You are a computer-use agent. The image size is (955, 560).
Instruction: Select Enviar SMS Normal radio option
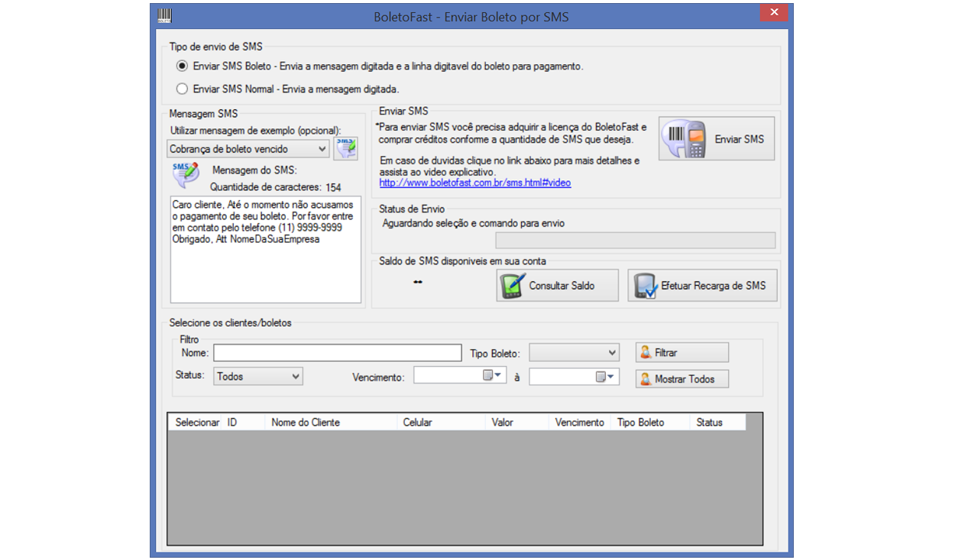pyautogui.click(x=183, y=89)
